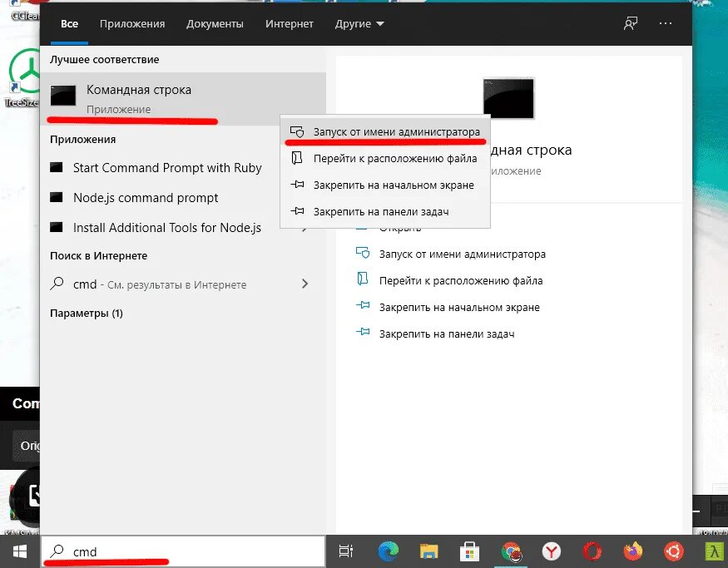Click Запуск от имени администратора in right pane
728x568 pixels.
click(x=462, y=254)
